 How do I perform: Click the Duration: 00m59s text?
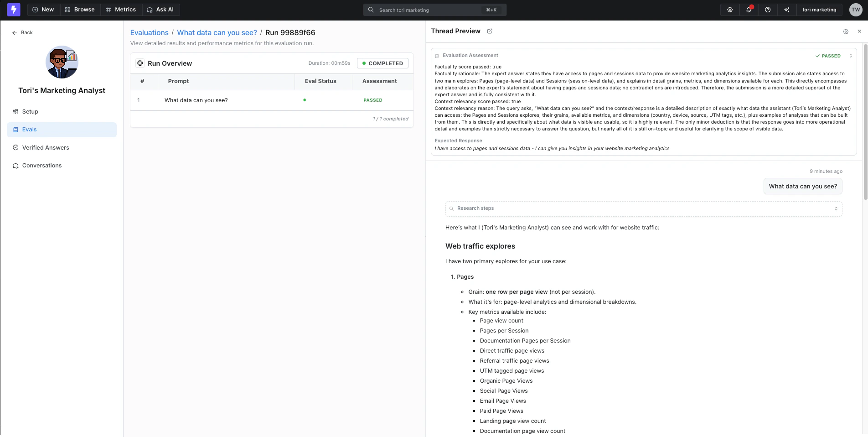(x=329, y=63)
